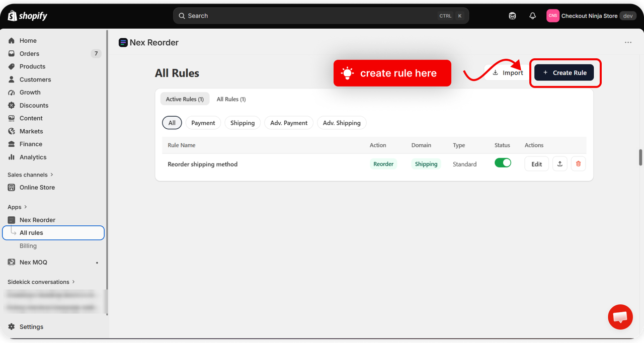This screenshot has width=644, height=343.
Task: Click the orders count badge 7
Action: click(96, 54)
